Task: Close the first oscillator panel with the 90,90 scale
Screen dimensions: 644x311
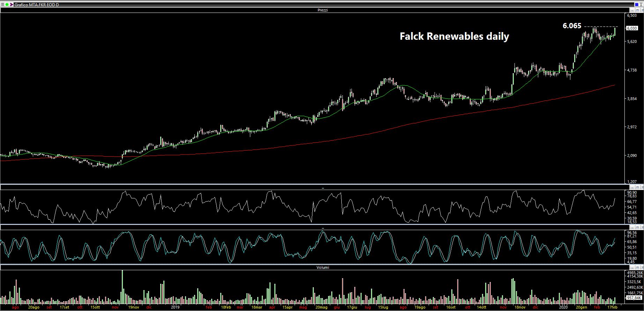Action: [642, 187]
